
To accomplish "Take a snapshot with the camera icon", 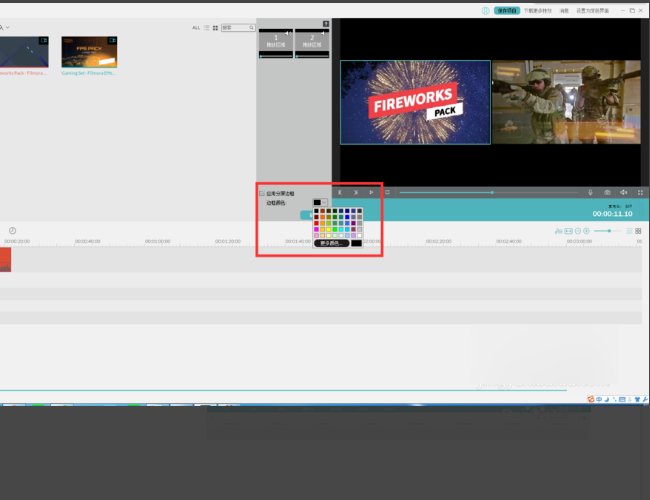I will coord(607,192).
